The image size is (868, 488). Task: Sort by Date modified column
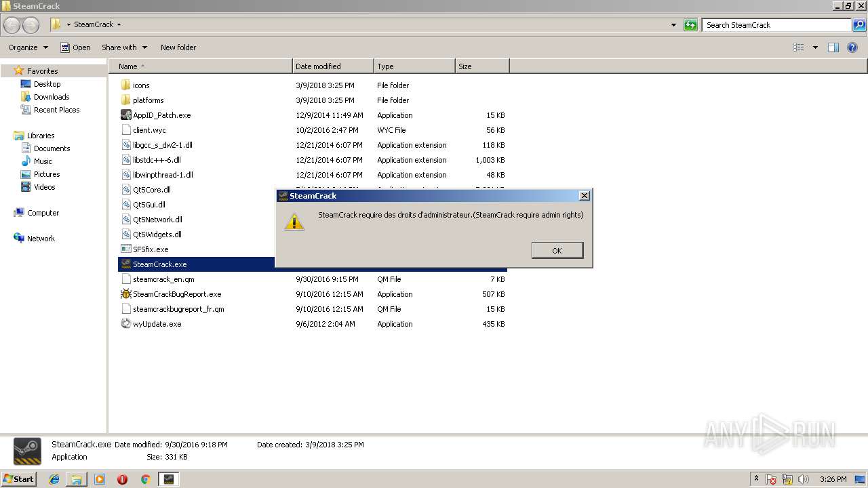[x=333, y=66]
